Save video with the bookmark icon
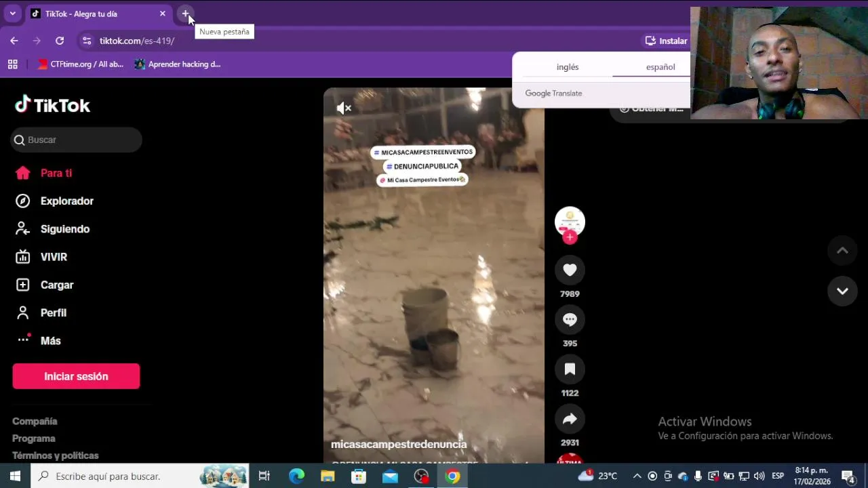Viewport: 868px width, 488px height. (x=570, y=369)
